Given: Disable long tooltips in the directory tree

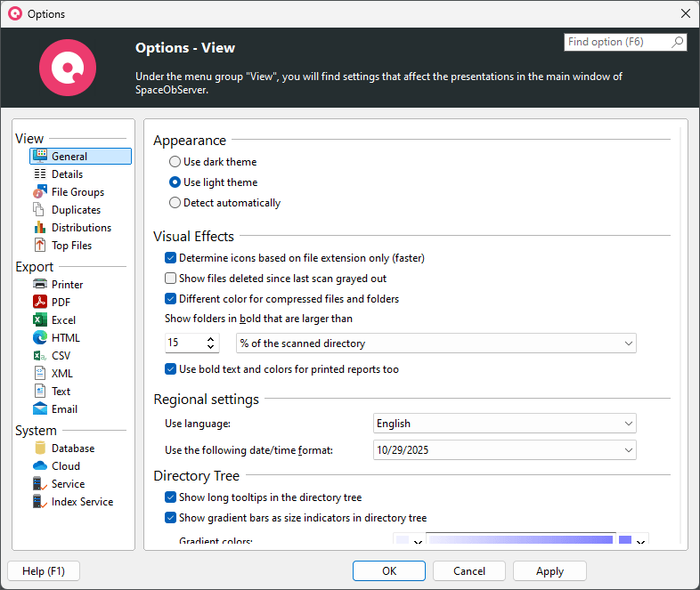Looking at the screenshot, I should click(x=171, y=497).
